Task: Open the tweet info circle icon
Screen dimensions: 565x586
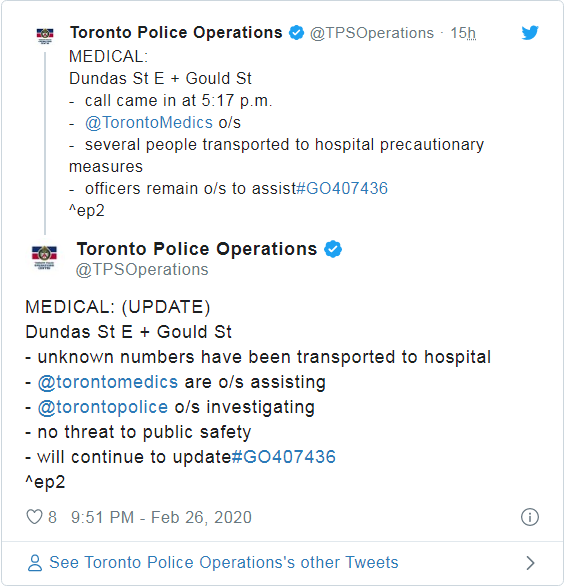Action: (x=530, y=517)
